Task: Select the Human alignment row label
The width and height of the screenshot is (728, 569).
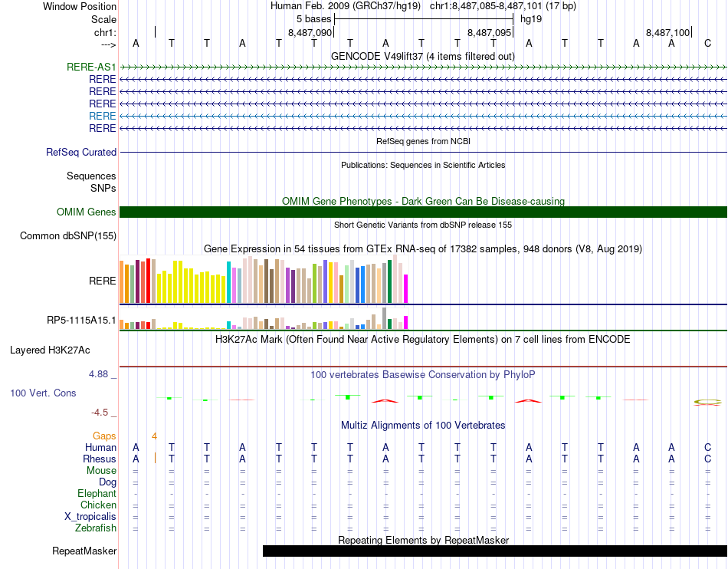Action: point(100,447)
